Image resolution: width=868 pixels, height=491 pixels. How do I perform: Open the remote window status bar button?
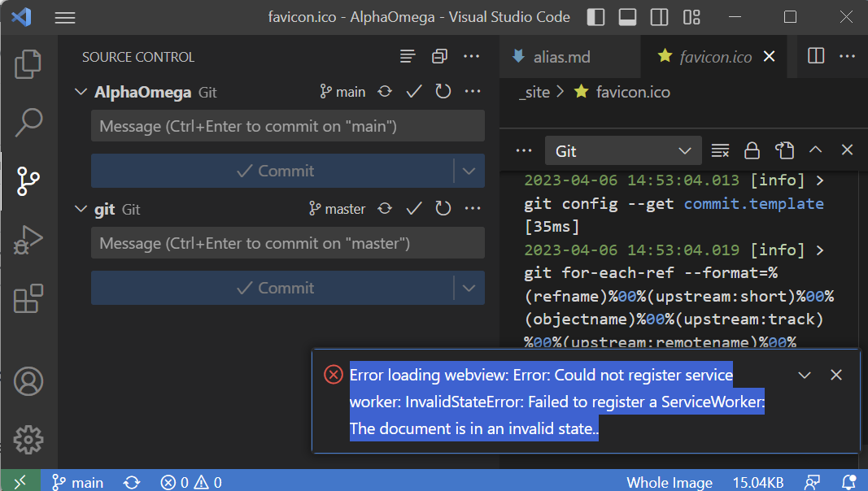(x=20, y=482)
